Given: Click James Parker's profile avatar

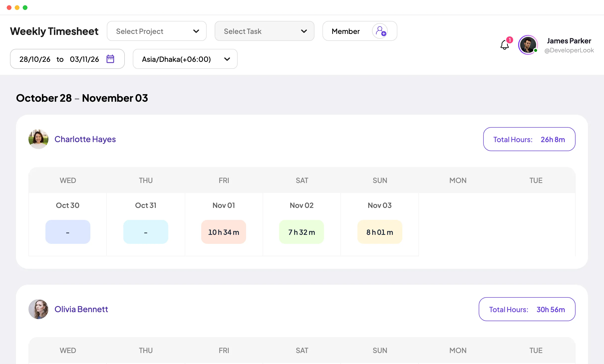Looking at the screenshot, I should pos(528,45).
